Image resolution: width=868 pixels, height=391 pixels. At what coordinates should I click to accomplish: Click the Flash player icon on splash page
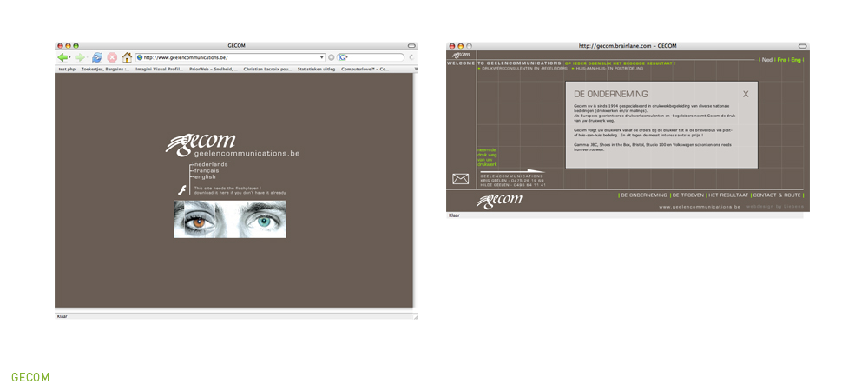[x=182, y=190]
